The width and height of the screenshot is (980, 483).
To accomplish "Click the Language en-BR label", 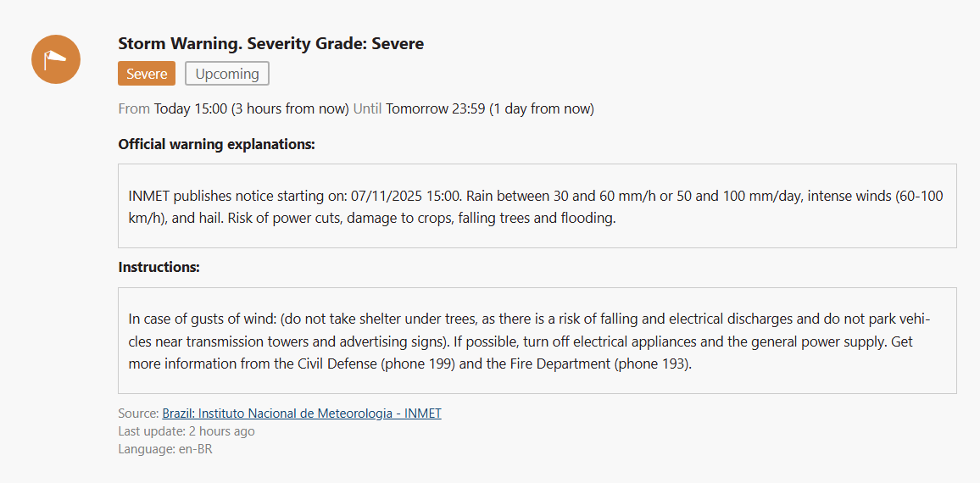I will (165, 449).
